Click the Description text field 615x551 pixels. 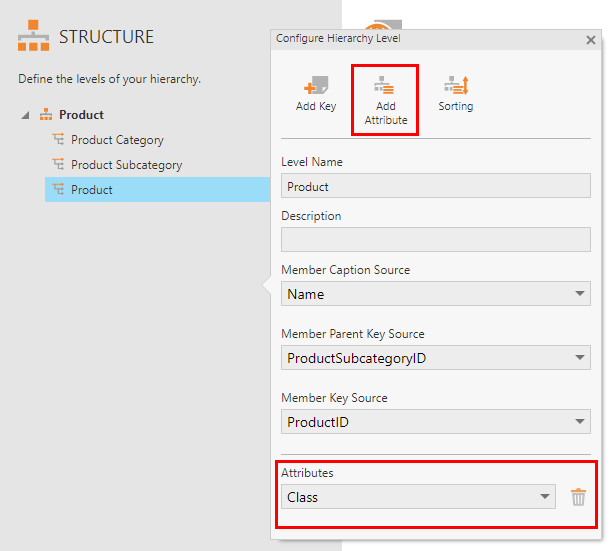(x=435, y=240)
